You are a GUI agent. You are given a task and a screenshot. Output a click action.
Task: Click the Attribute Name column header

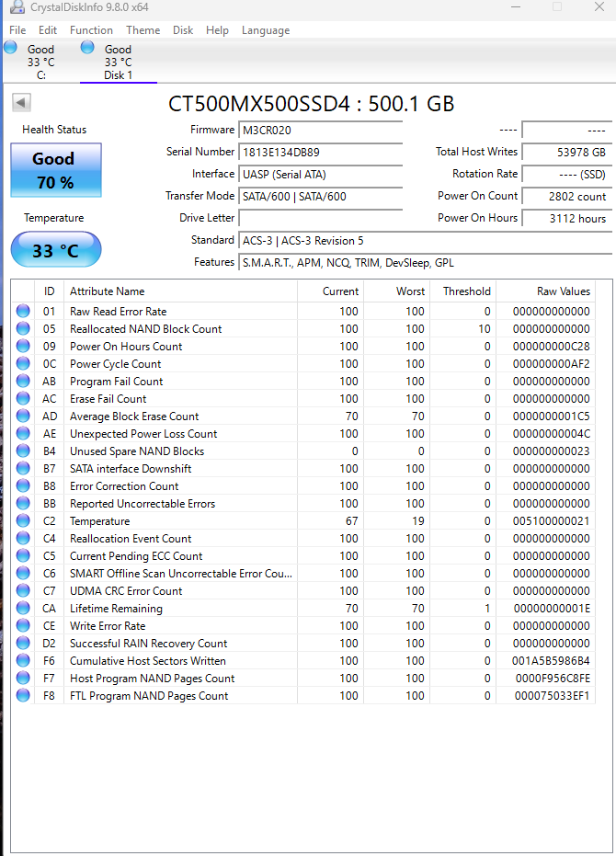tap(180, 291)
